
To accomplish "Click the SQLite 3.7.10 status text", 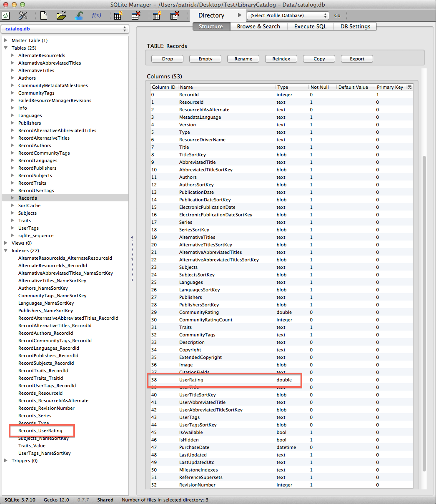I will [20, 500].
